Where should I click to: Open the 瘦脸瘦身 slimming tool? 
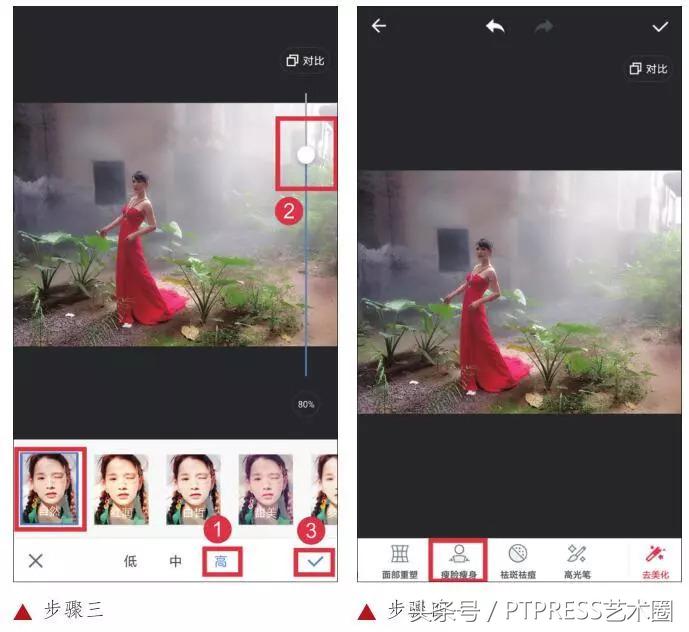pyautogui.click(x=459, y=561)
